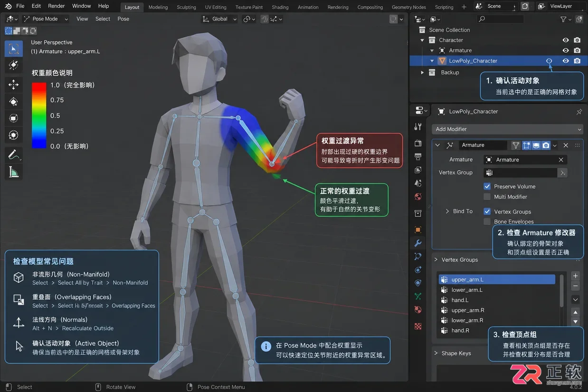Open the Physics properties tab
The height and width of the screenshot is (392, 588).
(x=418, y=269)
